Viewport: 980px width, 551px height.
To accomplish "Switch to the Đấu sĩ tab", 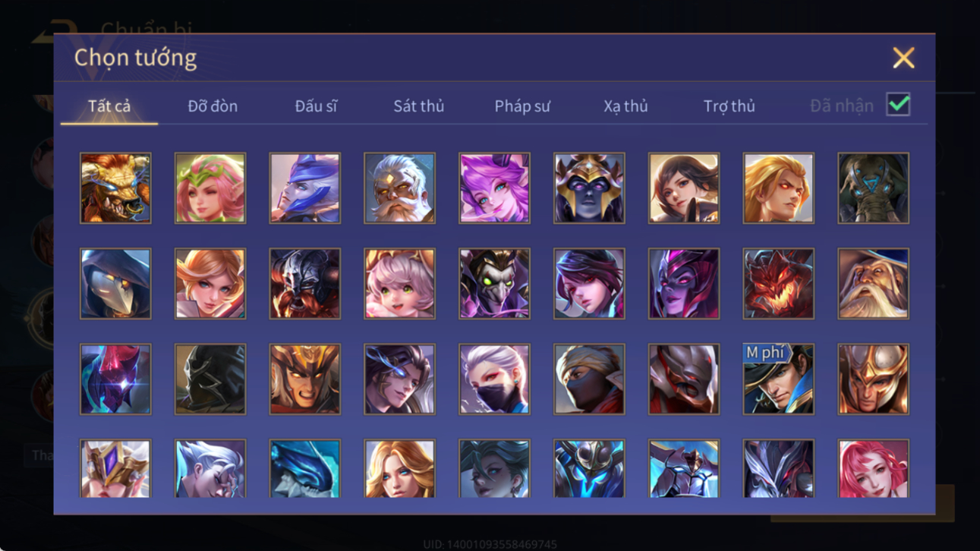I will coord(316,106).
